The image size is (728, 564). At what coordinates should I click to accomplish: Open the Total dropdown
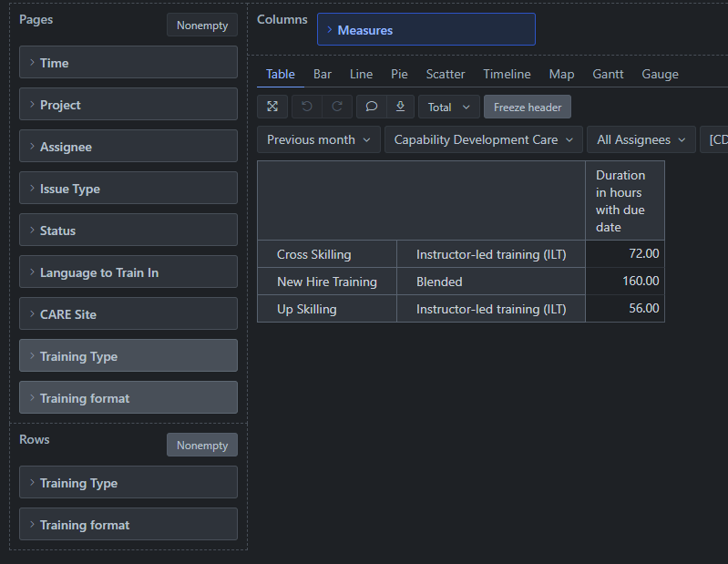(448, 107)
